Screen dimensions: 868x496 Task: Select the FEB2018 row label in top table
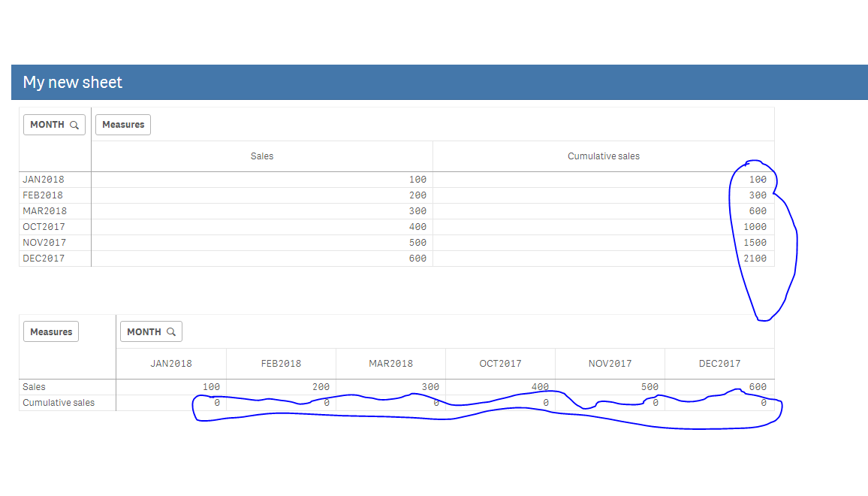(43, 195)
